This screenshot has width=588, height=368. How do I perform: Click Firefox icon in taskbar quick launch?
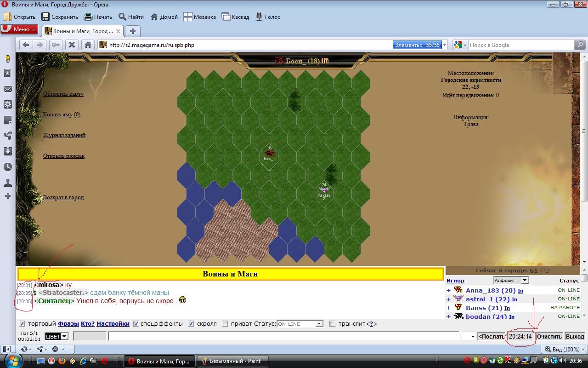(x=62, y=361)
